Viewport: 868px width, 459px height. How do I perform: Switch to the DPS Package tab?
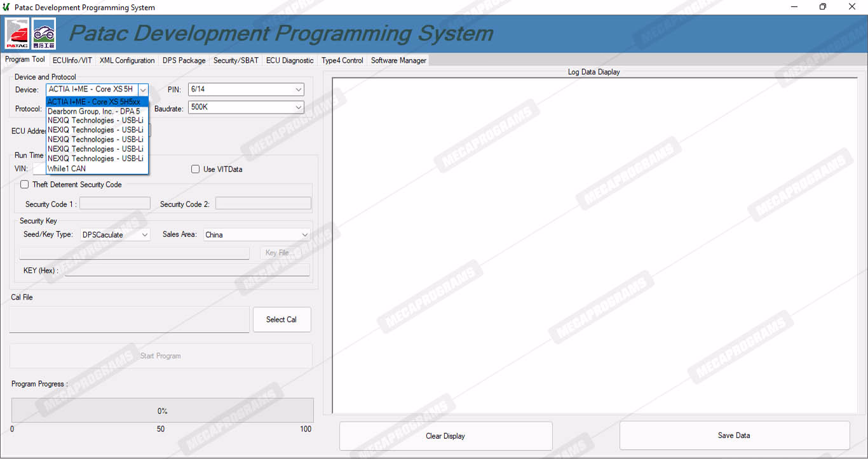click(x=184, y=60)
